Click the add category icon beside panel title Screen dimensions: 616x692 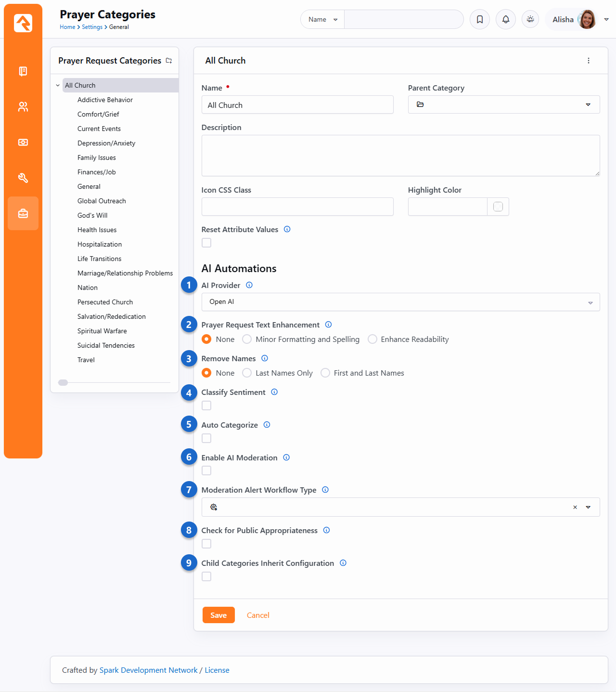point(169,61)
